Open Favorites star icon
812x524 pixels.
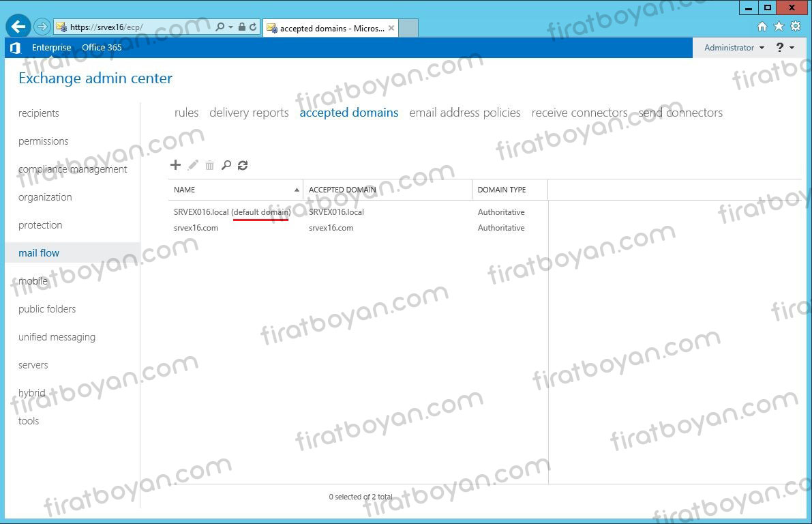[779, 27]
